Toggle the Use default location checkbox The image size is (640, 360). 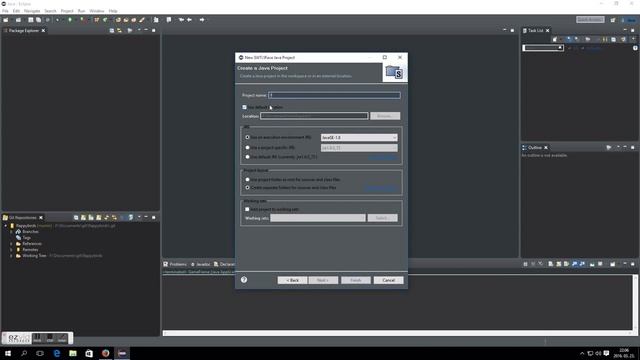[x=244, y=107]
